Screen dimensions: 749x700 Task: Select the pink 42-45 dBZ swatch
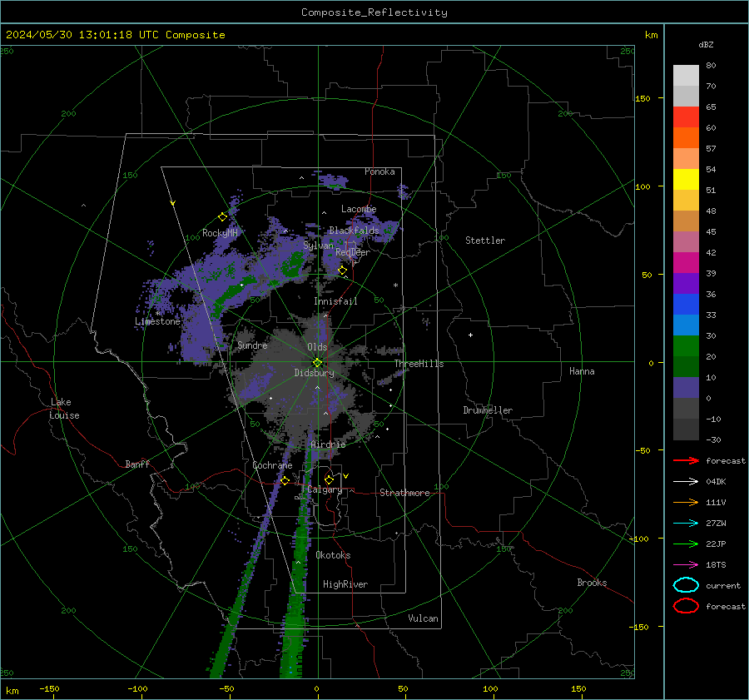coord(686,241)
